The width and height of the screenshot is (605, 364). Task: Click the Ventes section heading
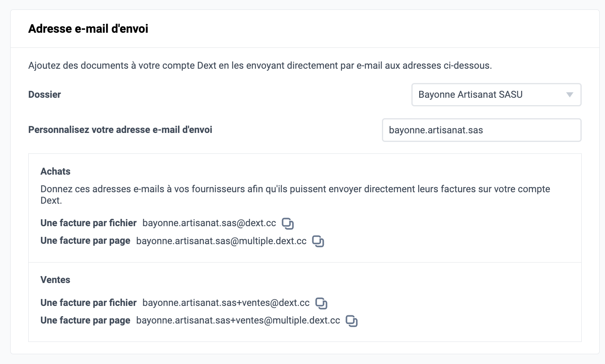[55, 280]
